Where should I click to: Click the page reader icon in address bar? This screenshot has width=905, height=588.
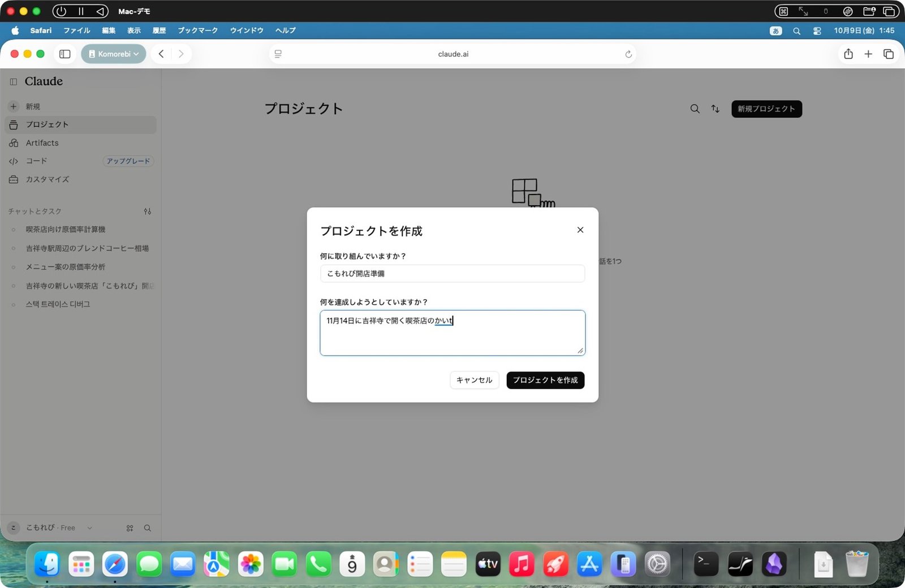[x=278, y=54]
